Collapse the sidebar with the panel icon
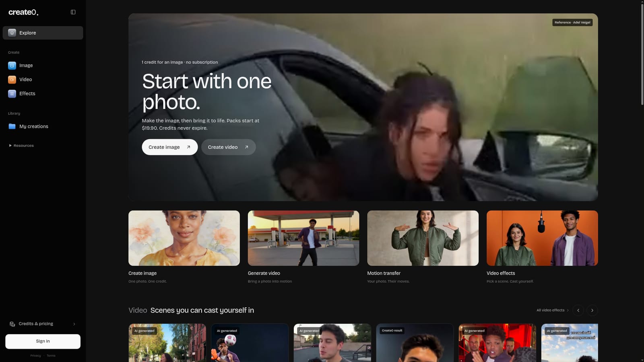This screenshot has height=362, width=644. point(73,12)
